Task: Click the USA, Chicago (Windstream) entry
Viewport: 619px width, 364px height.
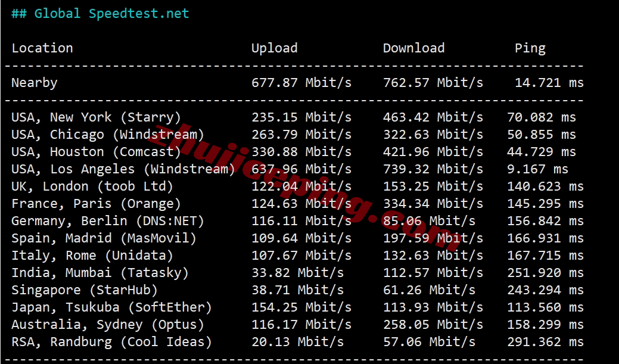Action: click(x=108, y=135)
